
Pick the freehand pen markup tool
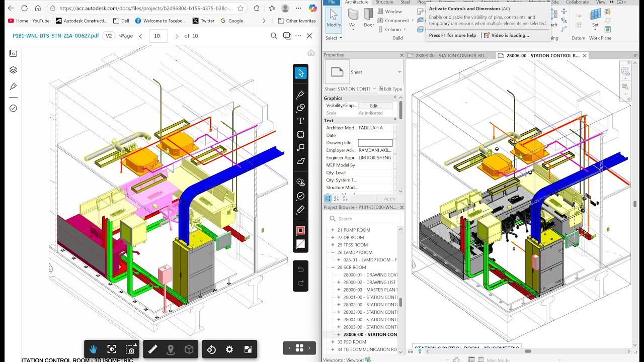point(301,94)
